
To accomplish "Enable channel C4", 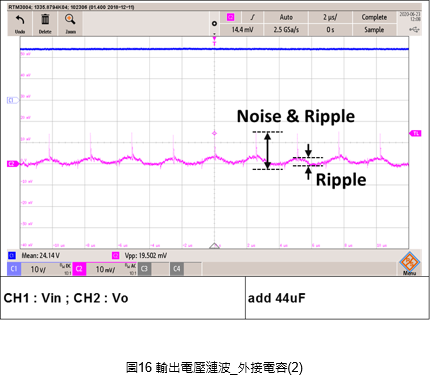I will pyautogui.click(x=186, y=269).
